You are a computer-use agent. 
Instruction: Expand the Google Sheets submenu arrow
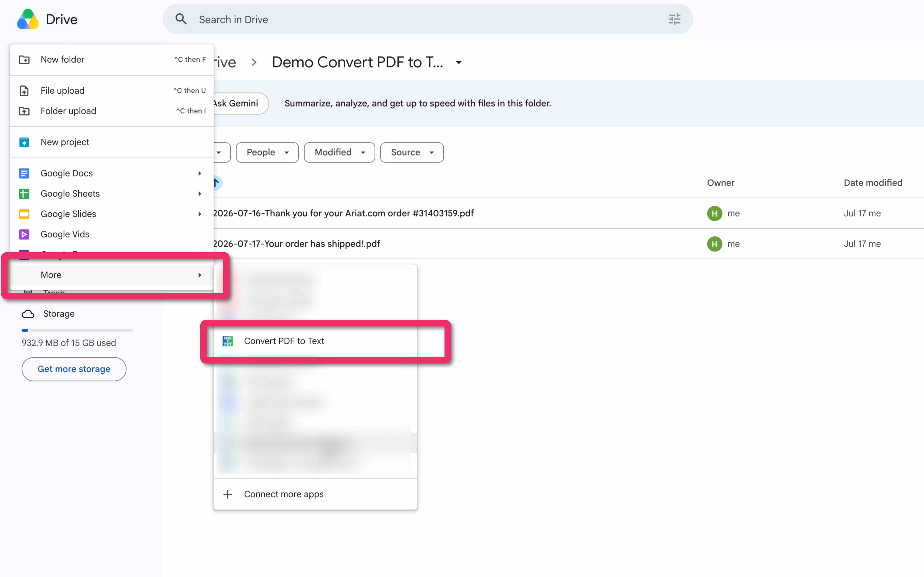click(x=200, y=193)
